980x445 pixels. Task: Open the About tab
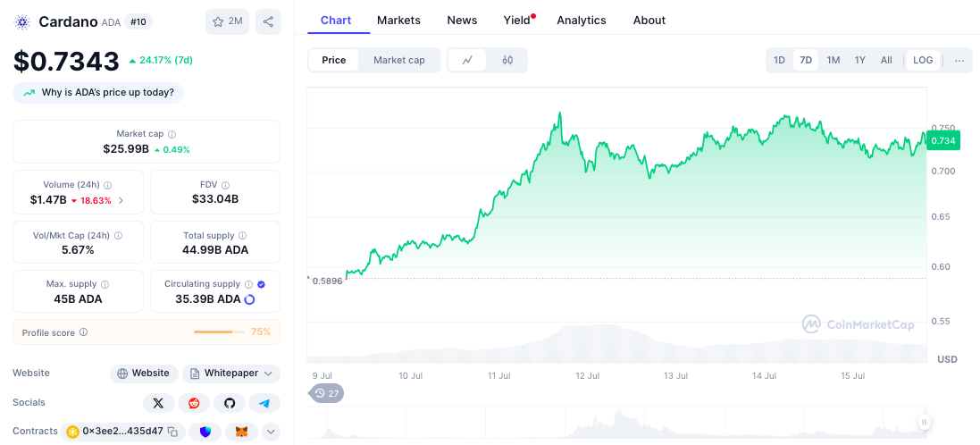649,20
